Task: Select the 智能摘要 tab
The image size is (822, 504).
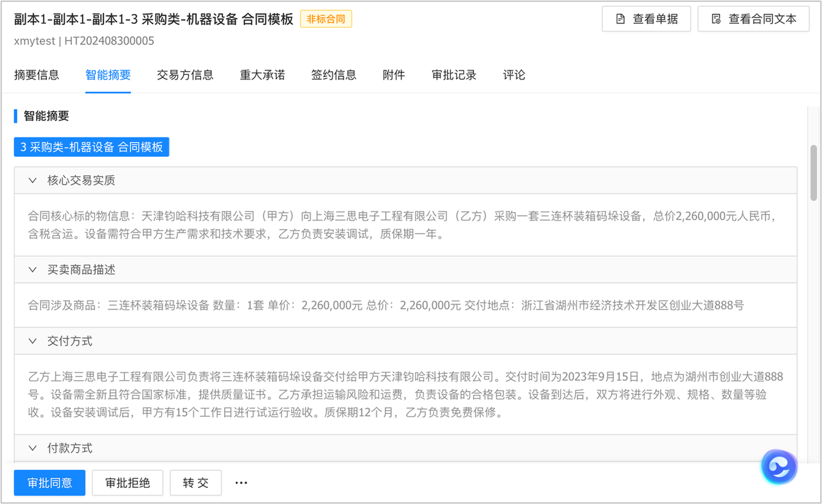Action: tap(108, 75)
